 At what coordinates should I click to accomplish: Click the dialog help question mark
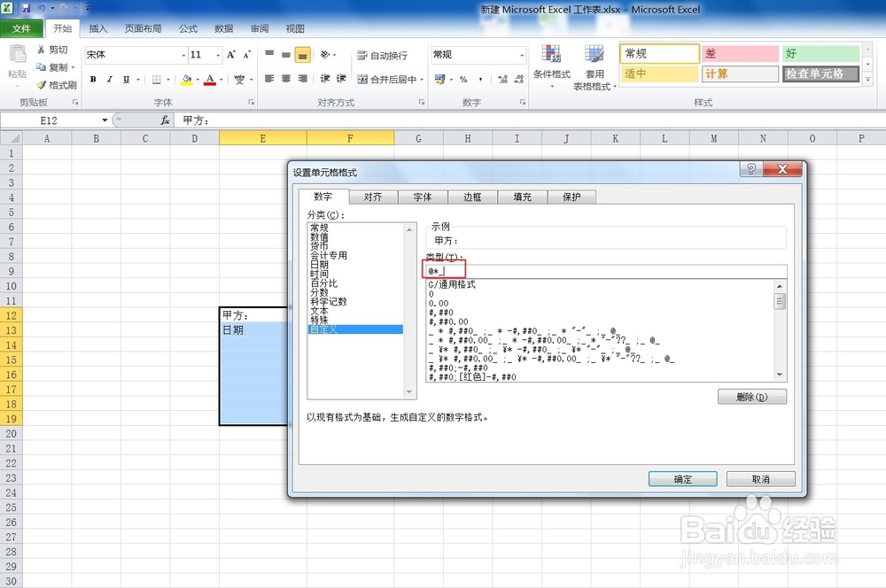point(751,169)
